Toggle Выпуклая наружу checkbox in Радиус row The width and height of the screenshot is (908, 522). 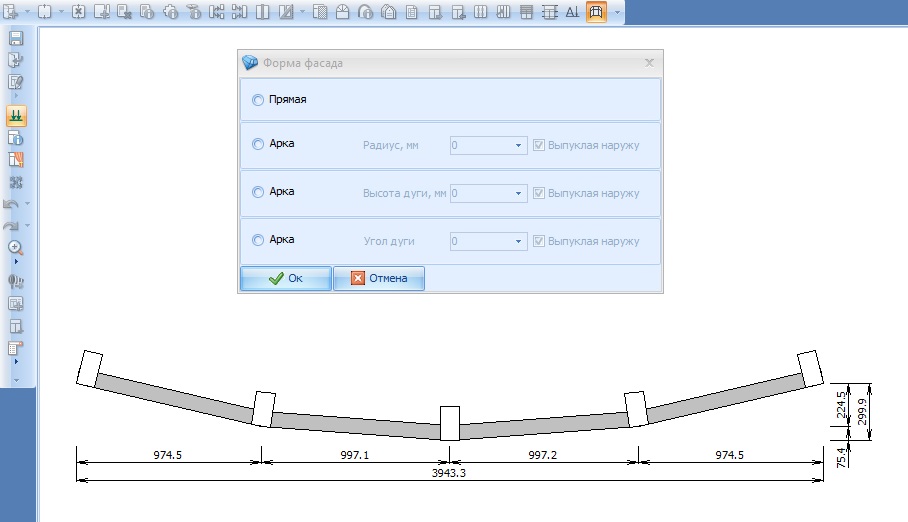click(539, 145)
